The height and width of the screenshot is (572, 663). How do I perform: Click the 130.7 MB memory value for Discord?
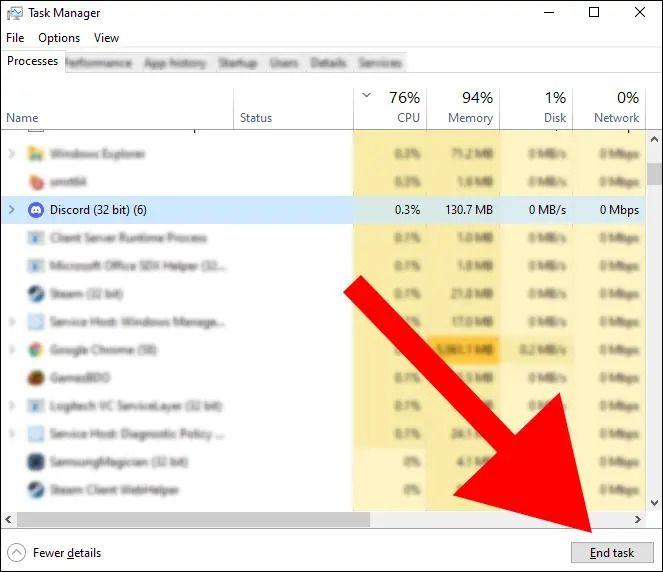coord(469,210)
